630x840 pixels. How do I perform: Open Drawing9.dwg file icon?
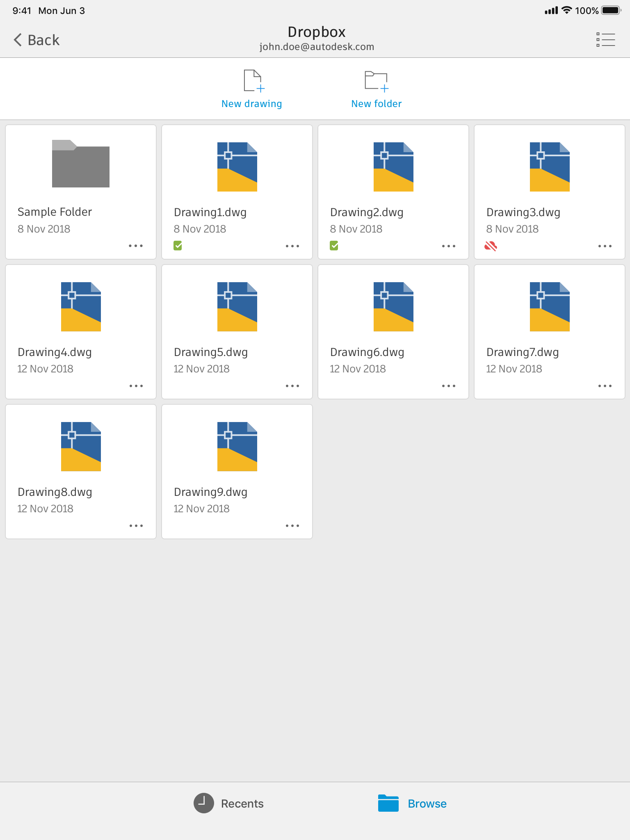[237, 446]
